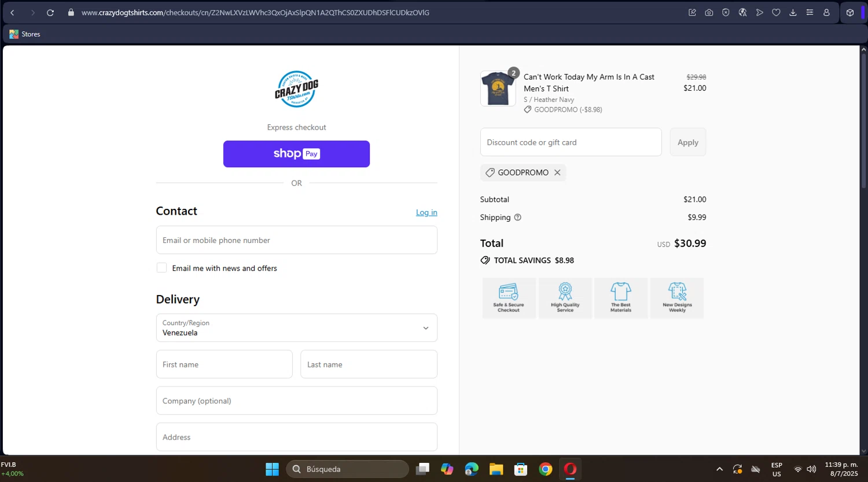Open Task View on the taskbar
Screen dimensions: 868x482
[x=423, y=469]
